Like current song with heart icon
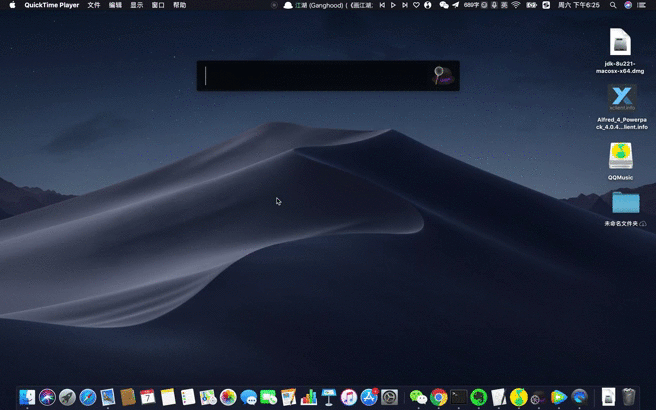 point(416,5)
